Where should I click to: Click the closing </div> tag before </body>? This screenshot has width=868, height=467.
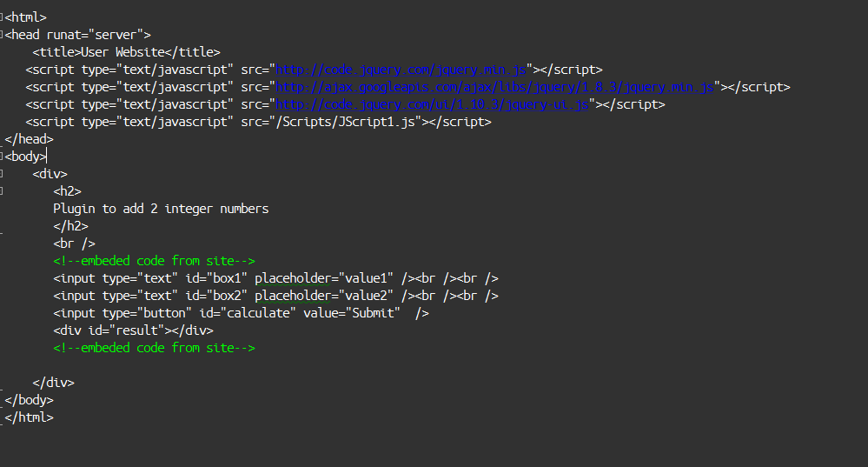pyautogui.click(x=53, y=383)
